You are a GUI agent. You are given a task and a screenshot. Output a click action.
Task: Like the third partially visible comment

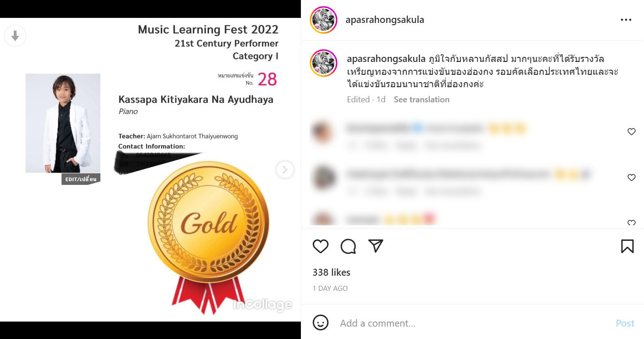point(631,223)
